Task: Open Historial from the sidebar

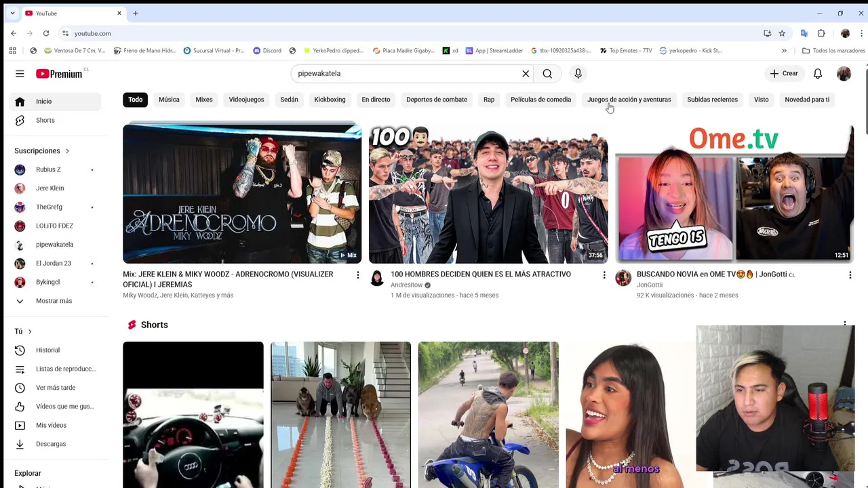Action: click(56, 350)
